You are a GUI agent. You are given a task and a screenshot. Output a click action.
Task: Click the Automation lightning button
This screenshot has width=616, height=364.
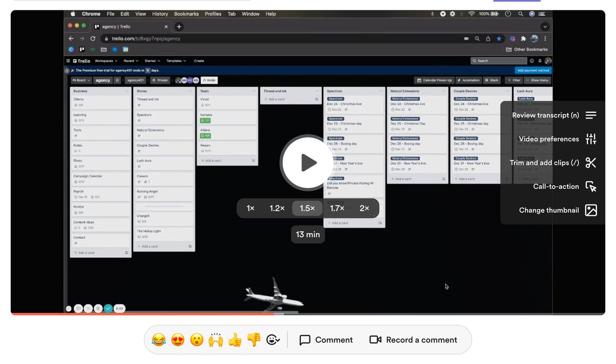[468, 80]
